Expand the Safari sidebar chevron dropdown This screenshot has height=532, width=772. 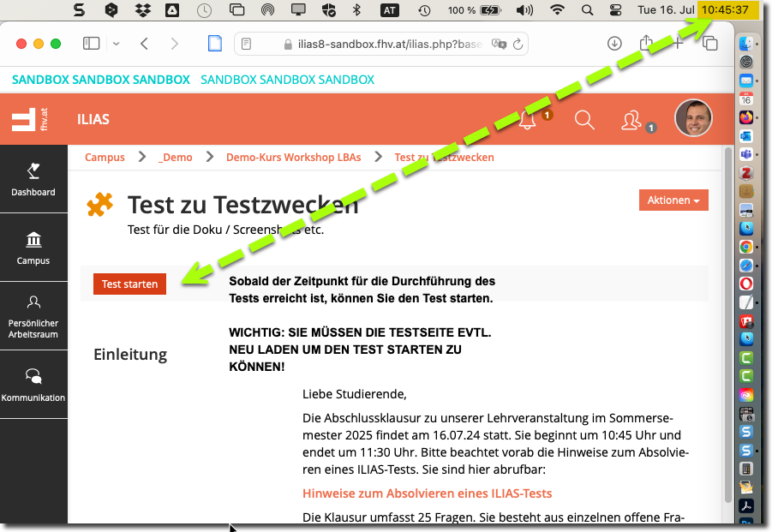[x=116, y=41]
